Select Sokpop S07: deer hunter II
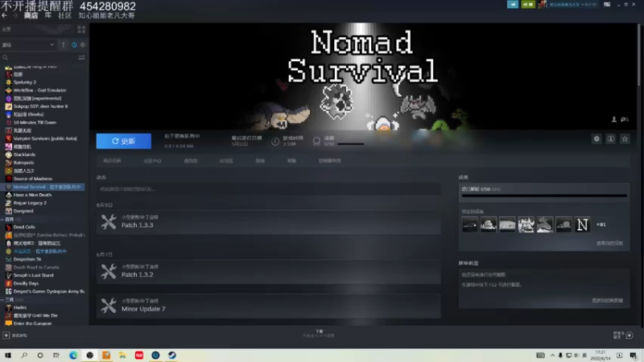Image resolution: width=644 pixels, height=362 pixels. 40,106
